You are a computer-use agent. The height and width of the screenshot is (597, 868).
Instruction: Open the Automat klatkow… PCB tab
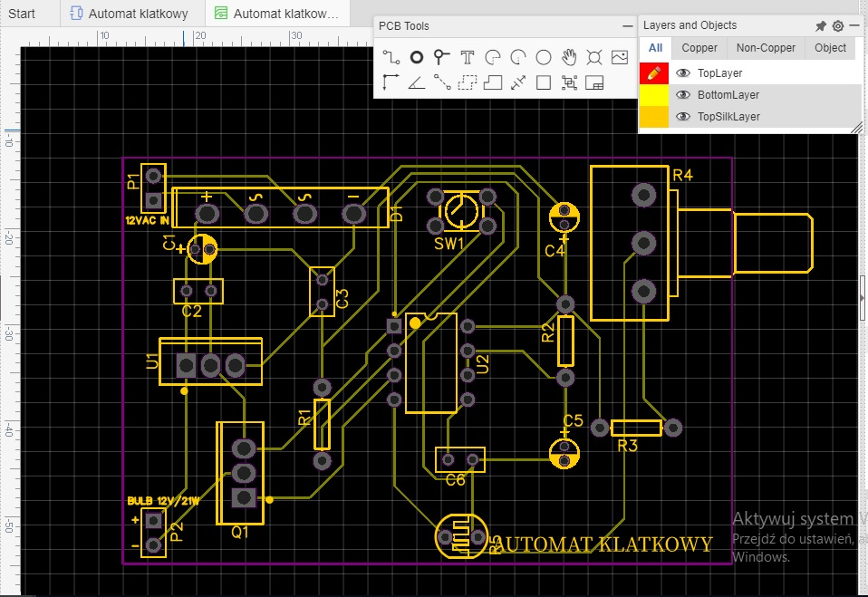pos(276,14)
